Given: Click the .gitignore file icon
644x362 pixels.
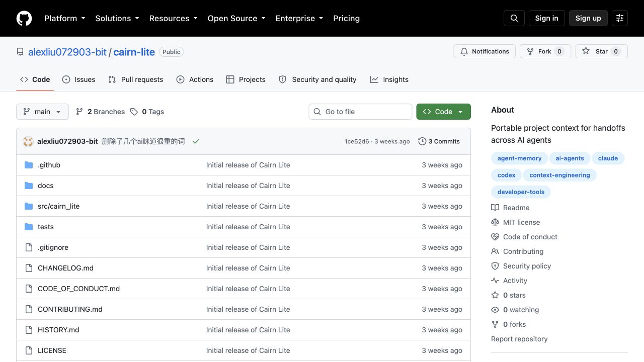Looking at the screenshot, I should coord(29,247).
